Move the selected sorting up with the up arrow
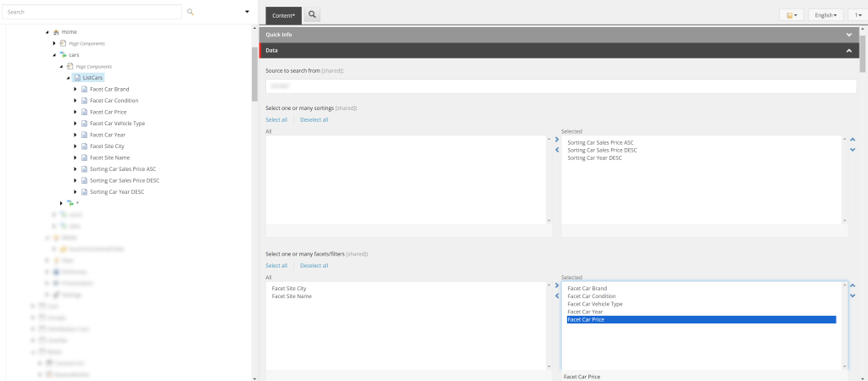 click(x=852, y=140)
